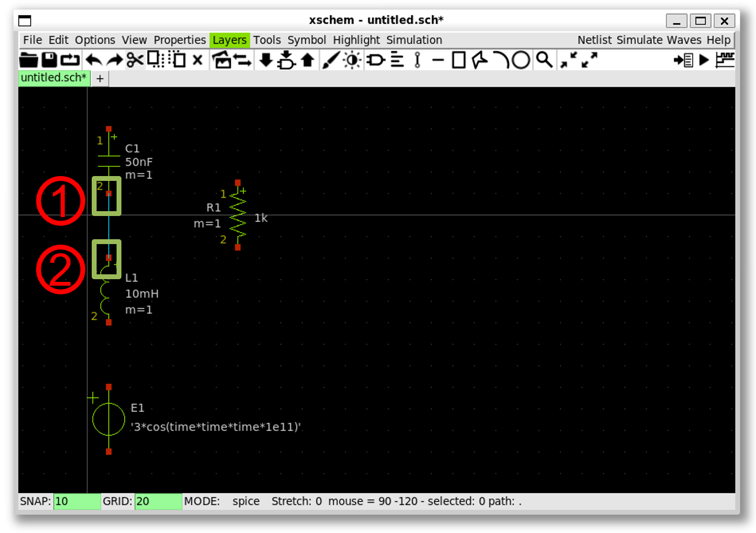The image size is (756, 533).
Task: Click the magnifying glass Find icon
Action: [x=544, y=60]
